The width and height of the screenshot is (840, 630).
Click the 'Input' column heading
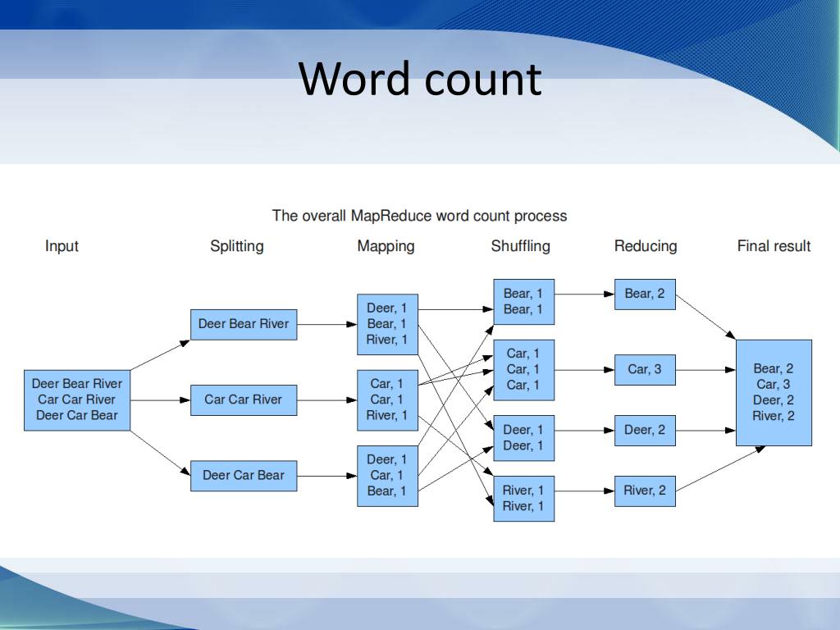[x=62, y=246]
